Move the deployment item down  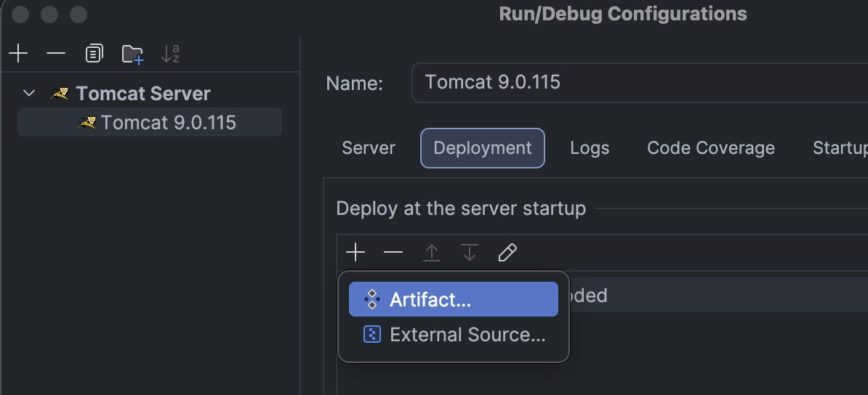click(x=470, y=252)
